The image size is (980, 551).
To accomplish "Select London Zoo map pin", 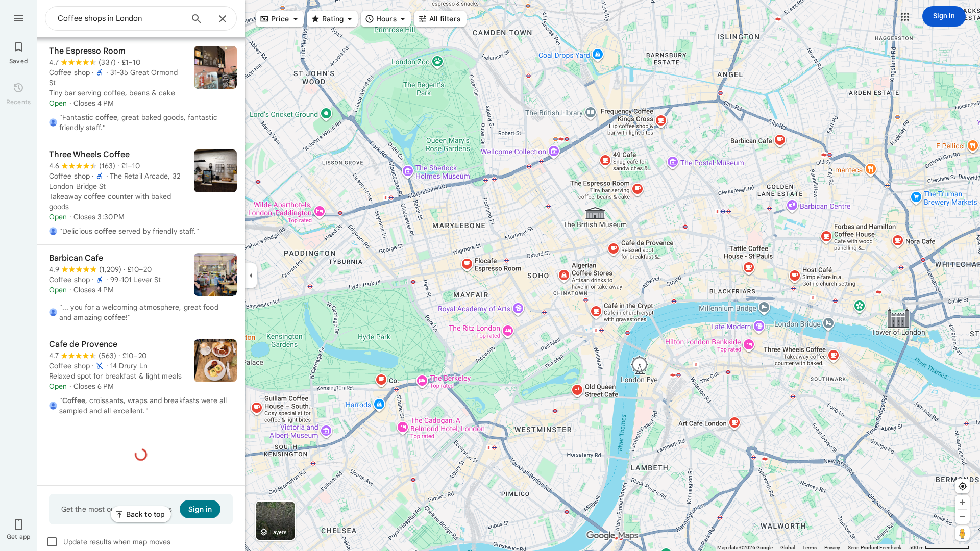I will [437, 62].
